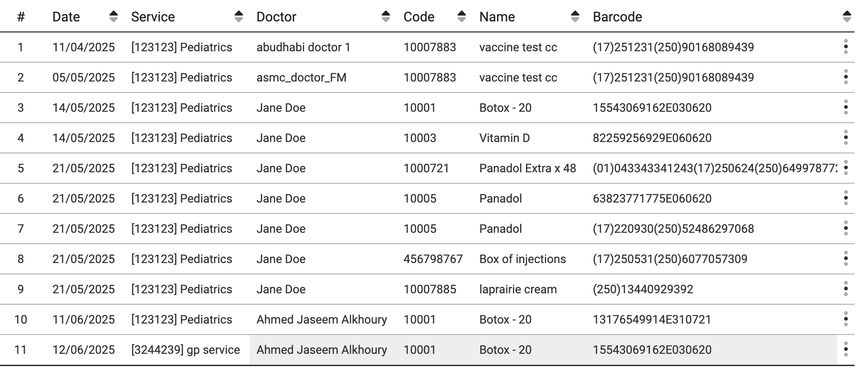Select the abudhabi doctor 1 cell
Image resolution: width=868 pixels, height=374 pixels.
point(303,47)
